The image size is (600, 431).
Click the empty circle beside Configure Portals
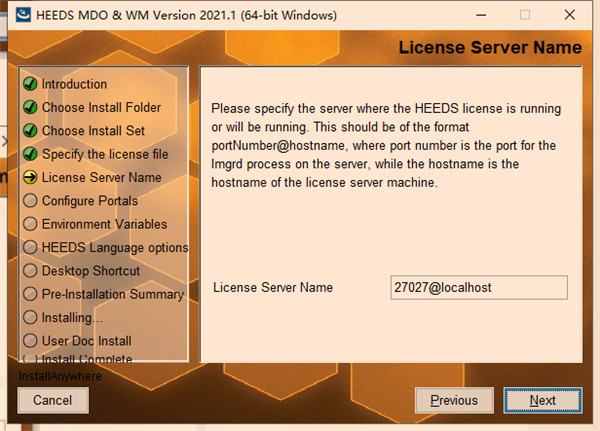30,201
